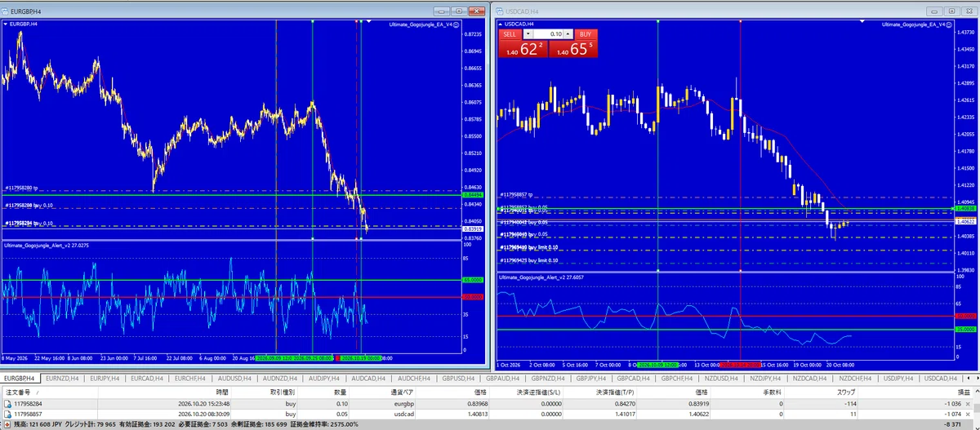Click the buy limit 0.10 order line #117969425
980x430 pixels.
(x=528, y=260)
